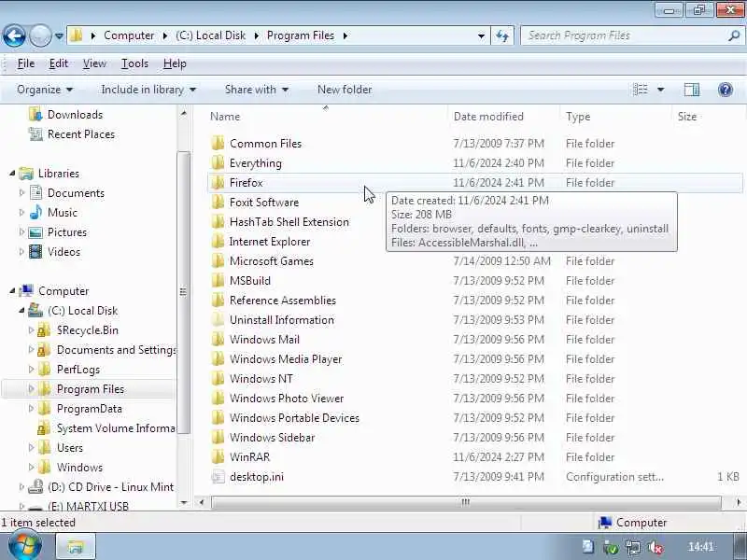The image size is (747, 560).
Task: Select the Pictures library
Action: (67, 232)
